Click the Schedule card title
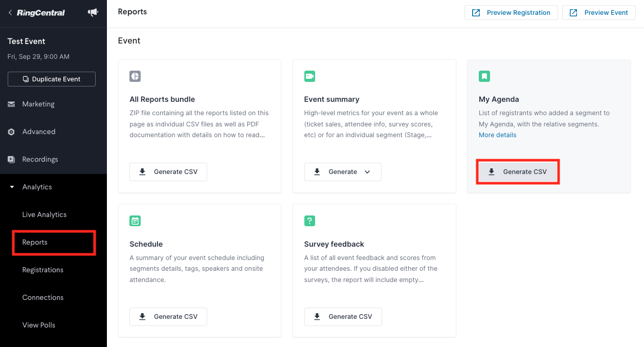This screenshot has height=347, width=644. [x=146, y=244]
